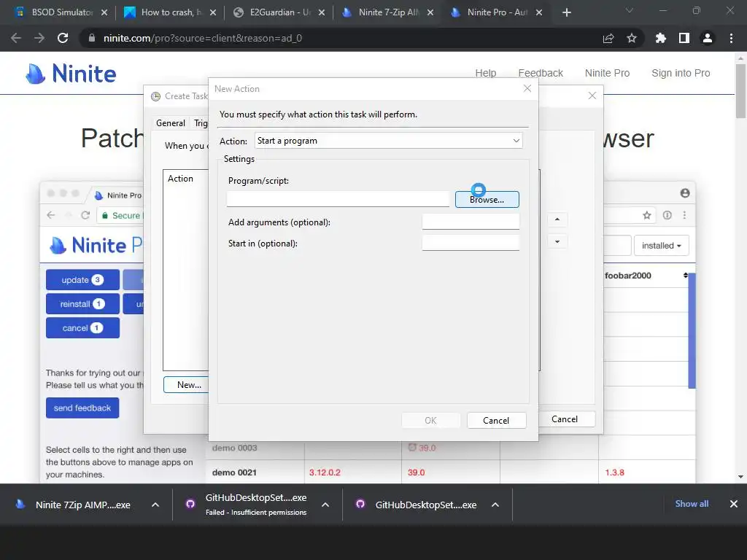Viewport: 747px width, 560px height.
Task: Click the cancel 1 button
Action: (x=82, y=327)
